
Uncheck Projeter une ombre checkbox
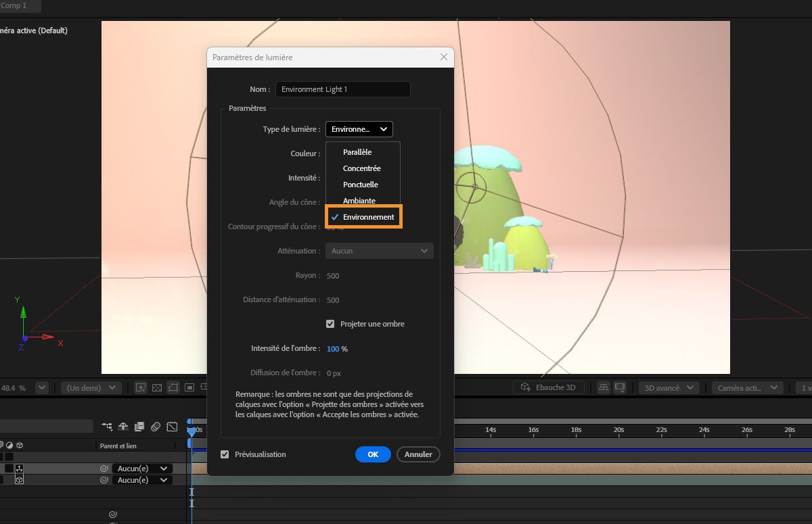coord(330,324)
